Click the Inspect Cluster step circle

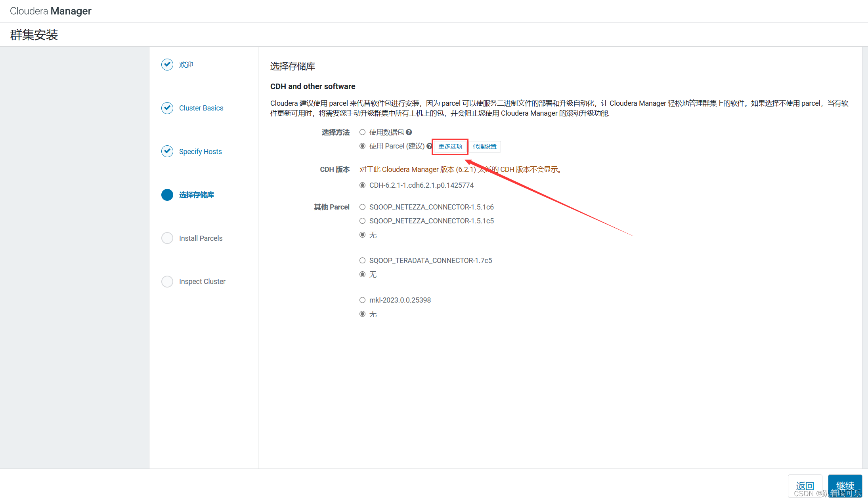(x=167, y=282)
